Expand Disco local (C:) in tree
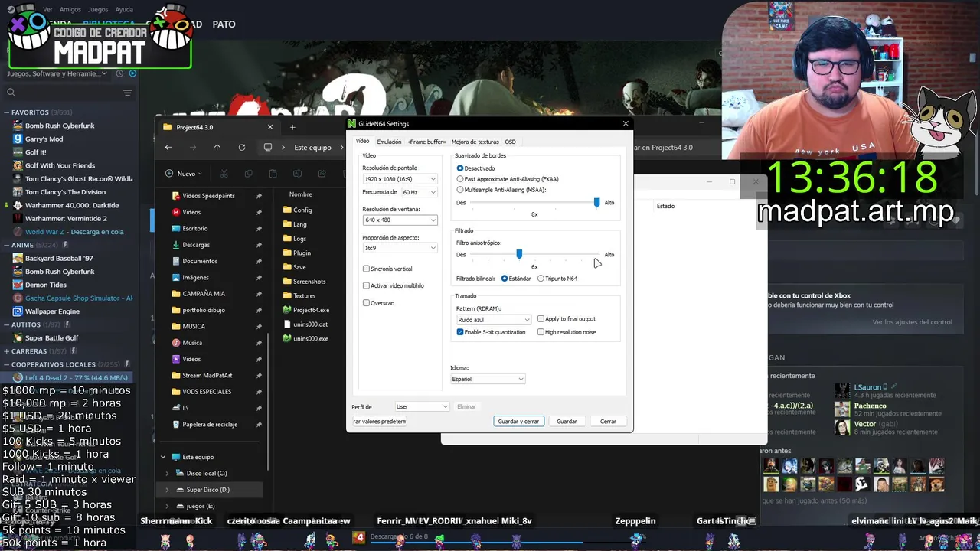The image size is (980, 551). tap(167, 473)
